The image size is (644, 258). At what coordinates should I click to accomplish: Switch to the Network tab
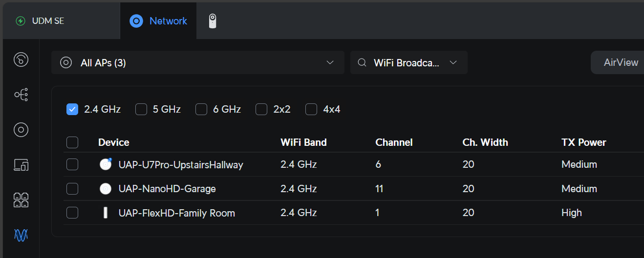click(x=158, y=21)
